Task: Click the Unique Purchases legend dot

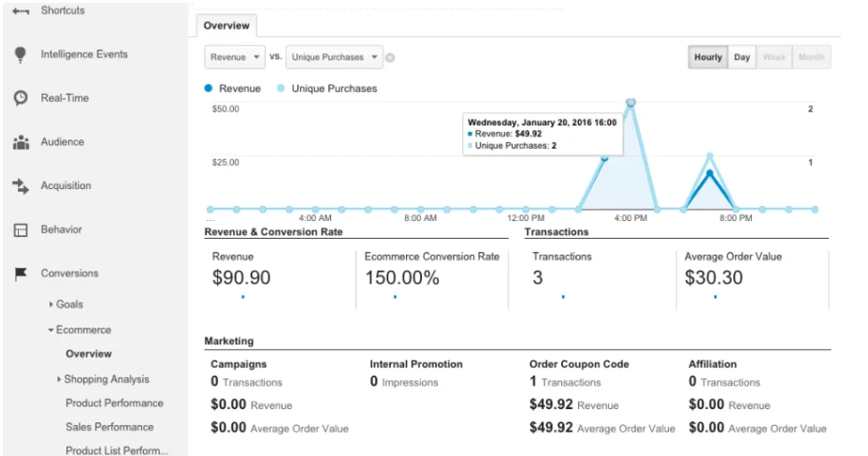Action: 281,88
